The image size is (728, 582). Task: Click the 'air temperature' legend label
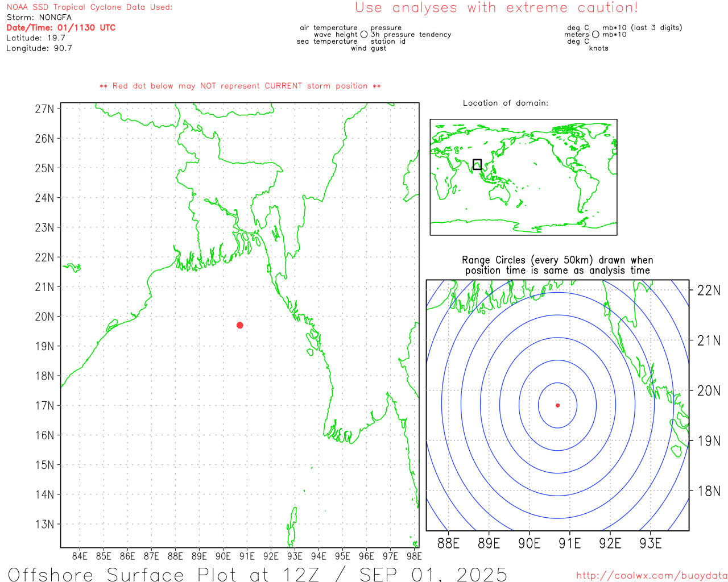(329, 28)
